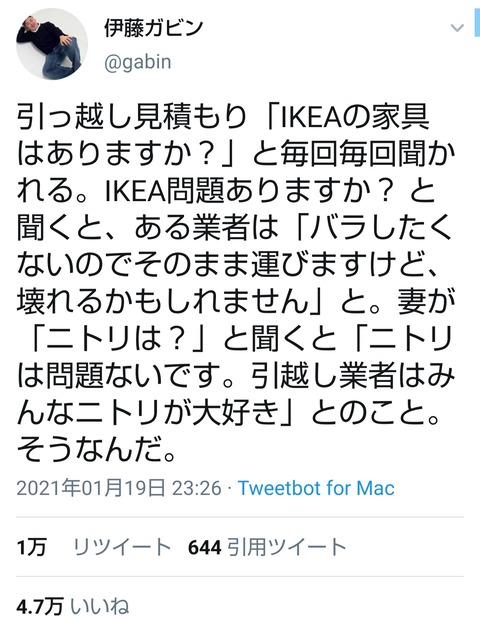Click the 23:26 time stamp
Screen dimensions: 480x621
point(196,488)
